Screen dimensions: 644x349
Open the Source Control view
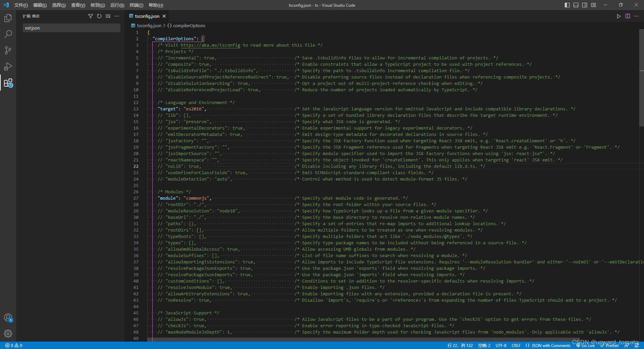8,50
